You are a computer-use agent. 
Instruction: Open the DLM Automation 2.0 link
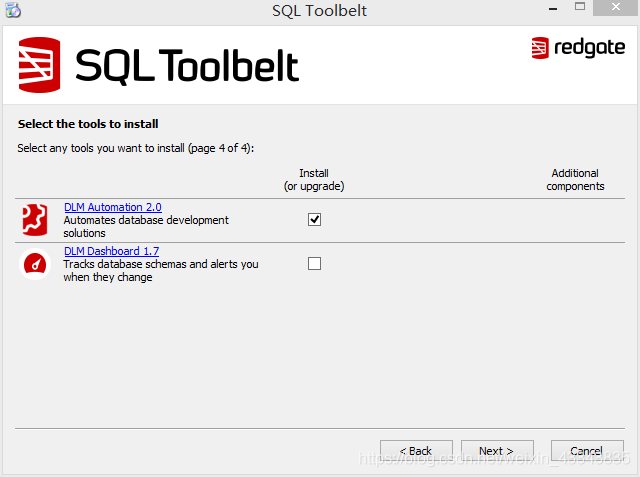click(x=113, y=207)
